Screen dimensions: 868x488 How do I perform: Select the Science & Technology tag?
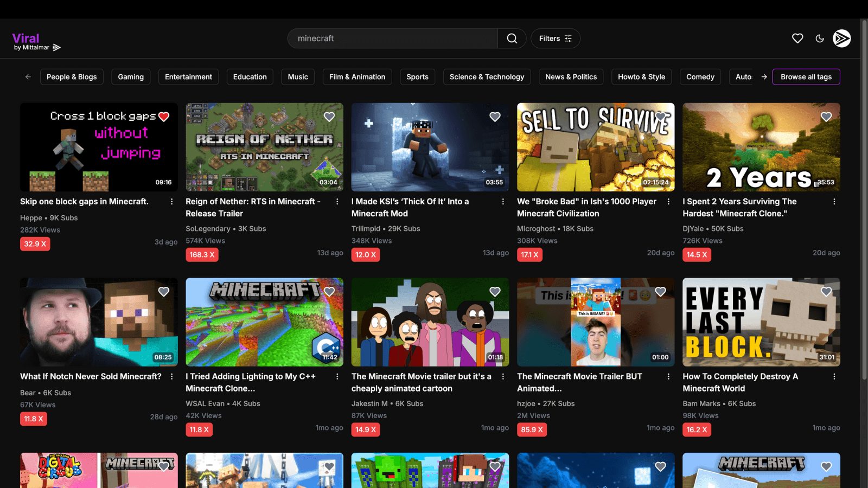coord(487,77)
